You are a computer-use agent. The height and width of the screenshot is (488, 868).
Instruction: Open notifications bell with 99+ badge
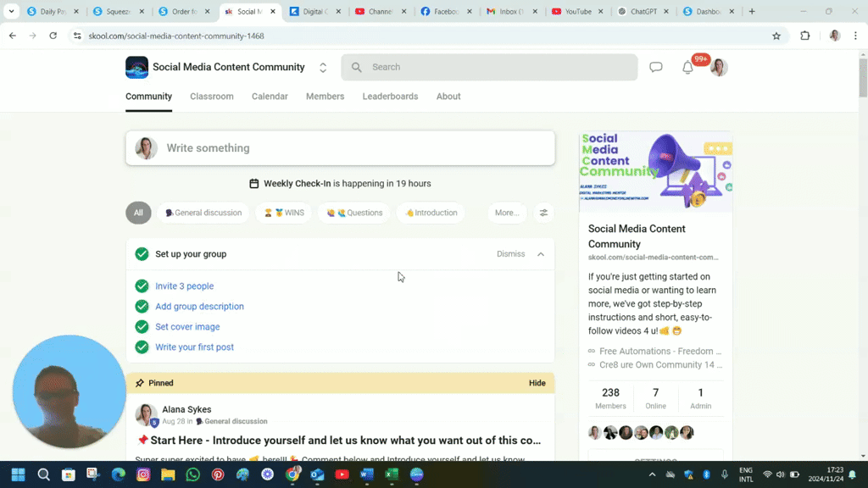pyautogui.click(x=687, y=67)
